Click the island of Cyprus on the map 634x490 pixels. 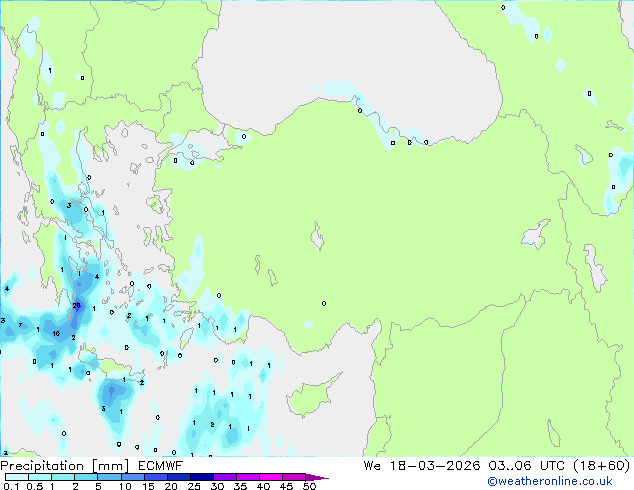[311, 395]
